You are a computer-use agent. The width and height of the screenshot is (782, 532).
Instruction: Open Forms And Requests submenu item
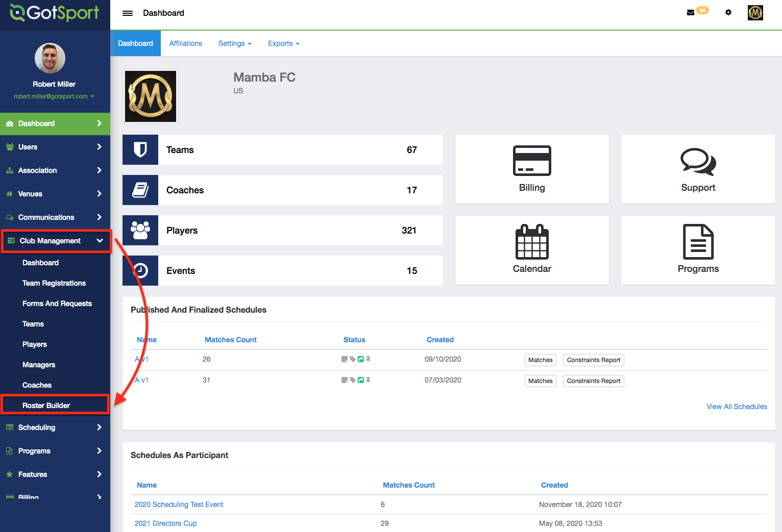(x=57, y=303)
